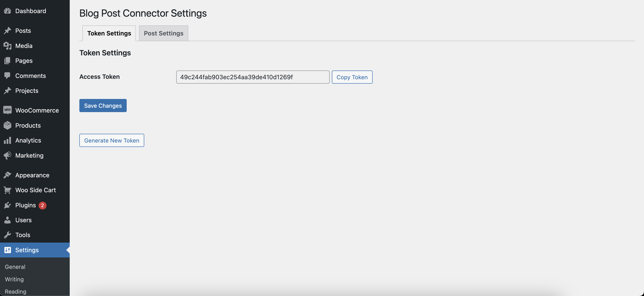This screenshot has height=296, width=644.
Task: Click the WooCommerce Woo logo icon
Action: pos(7,110)
